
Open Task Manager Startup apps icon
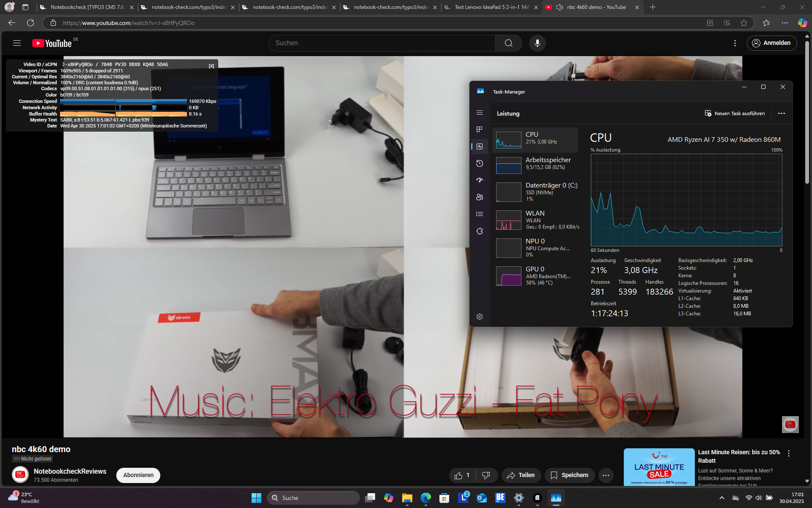[x=480, y=180]
